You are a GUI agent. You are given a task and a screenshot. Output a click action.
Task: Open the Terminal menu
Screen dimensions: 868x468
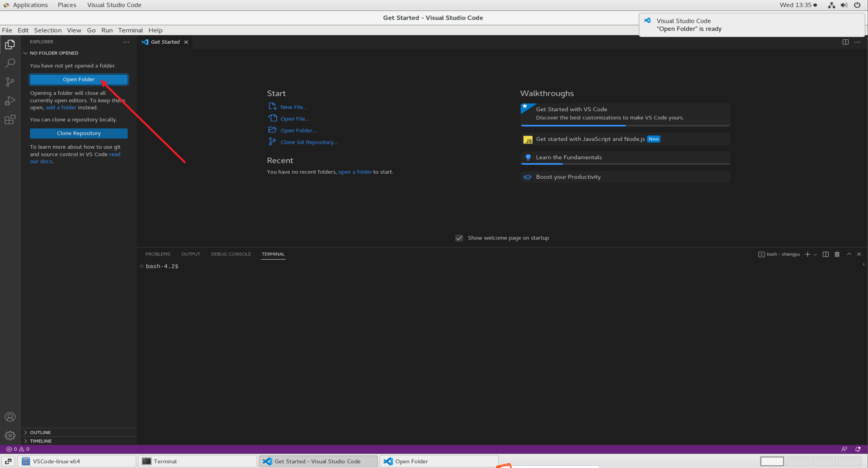point(130,30)
